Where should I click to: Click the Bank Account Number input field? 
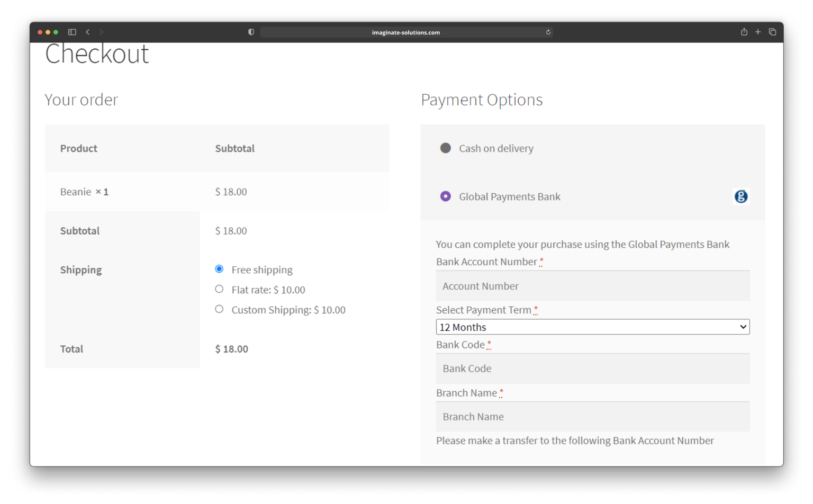point(592,286)
